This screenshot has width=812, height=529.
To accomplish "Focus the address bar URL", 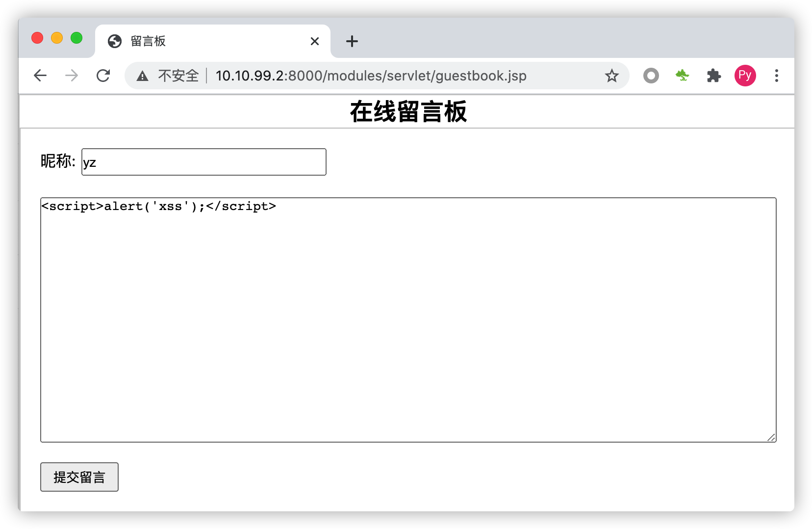I will click(x=371, y=76).
